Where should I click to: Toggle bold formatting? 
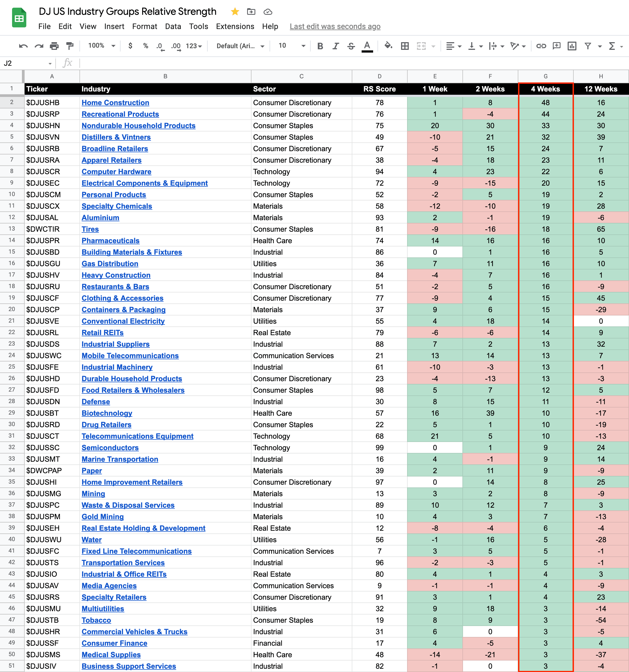click(320, 46)
